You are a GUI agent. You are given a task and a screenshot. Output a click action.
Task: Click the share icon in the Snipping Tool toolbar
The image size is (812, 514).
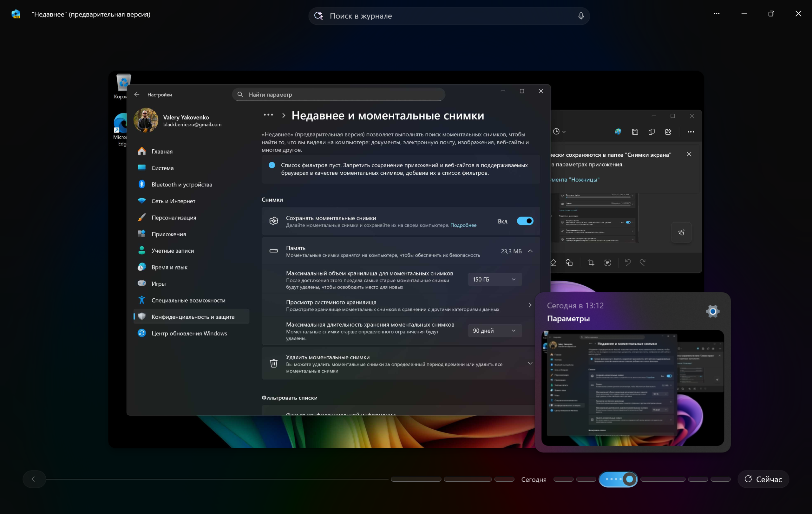(x=668, y=132)
